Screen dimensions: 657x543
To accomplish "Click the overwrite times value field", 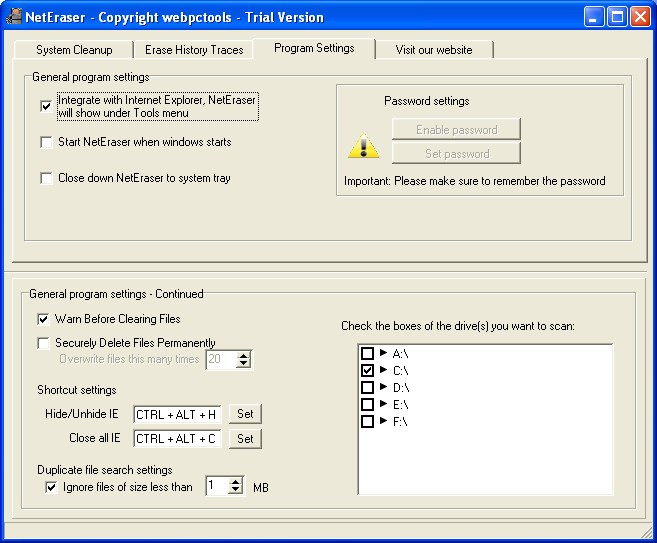I will point(221,359).
